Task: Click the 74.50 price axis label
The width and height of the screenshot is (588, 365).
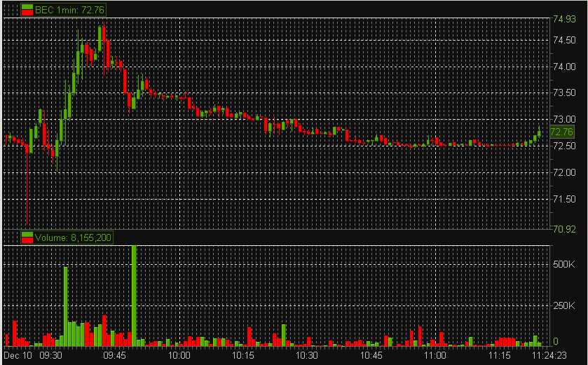Action: [564, 40]
